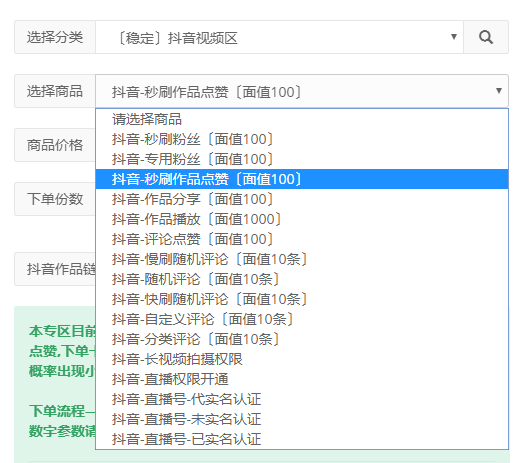522x463 pixels.
Task: Choose 抖音-直播号-代实名认证 option
Action: [302, 399]
